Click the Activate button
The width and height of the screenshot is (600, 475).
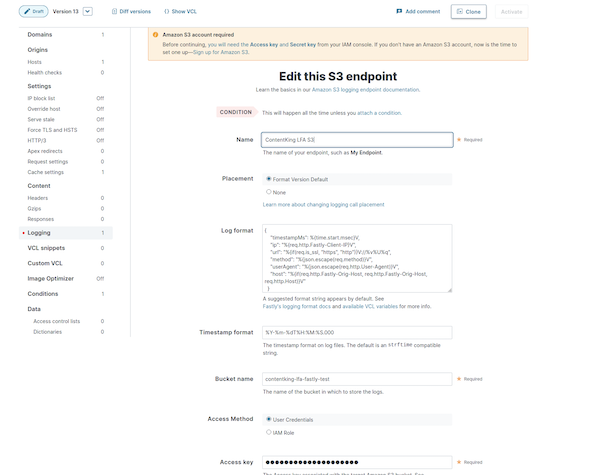pos(512,12)
